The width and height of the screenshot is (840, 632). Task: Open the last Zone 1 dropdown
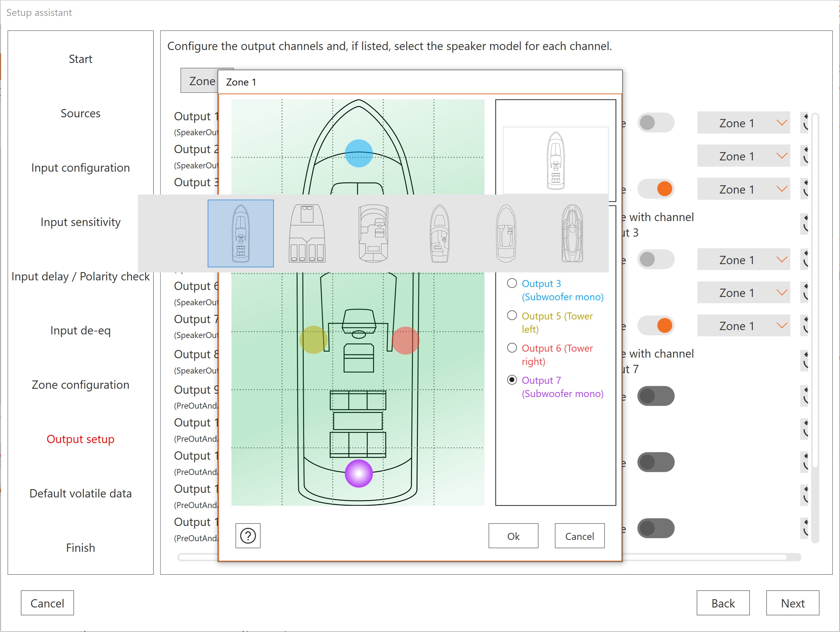pos(743,325)
